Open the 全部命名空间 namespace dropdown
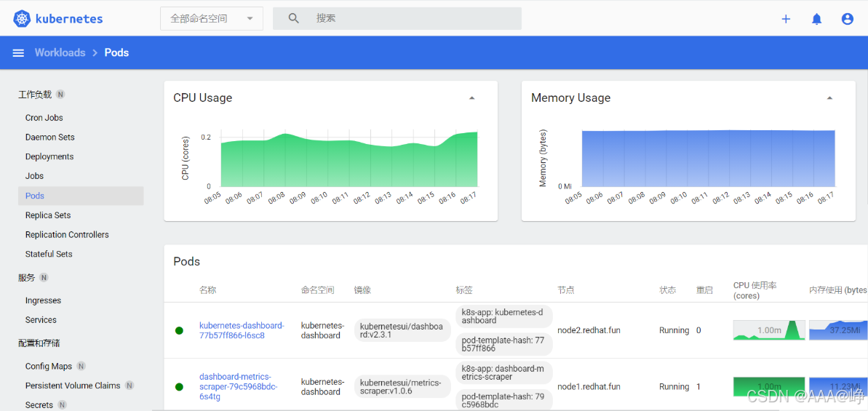868x411 pixels. 212,18
